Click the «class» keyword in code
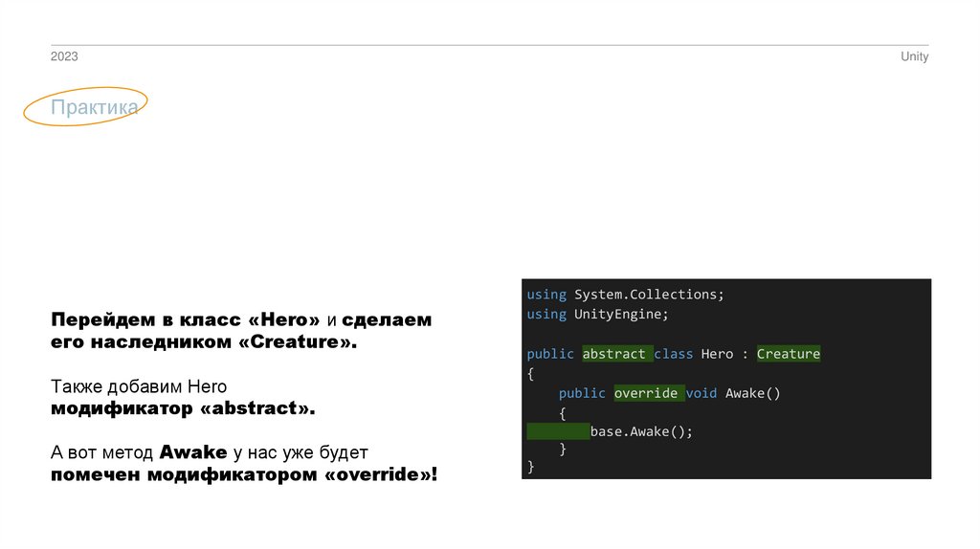The image size is (980, 549). coord(674,354)
